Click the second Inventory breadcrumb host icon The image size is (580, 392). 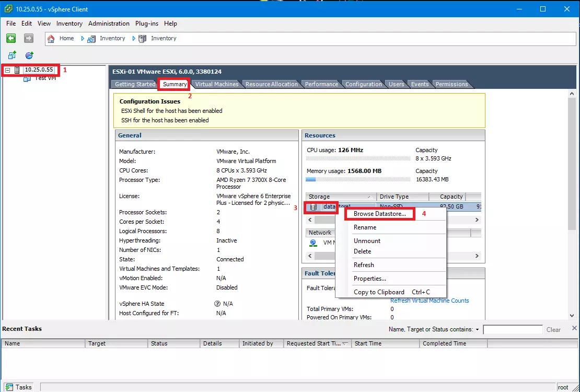pyautogui.click(x=143, y=39)
